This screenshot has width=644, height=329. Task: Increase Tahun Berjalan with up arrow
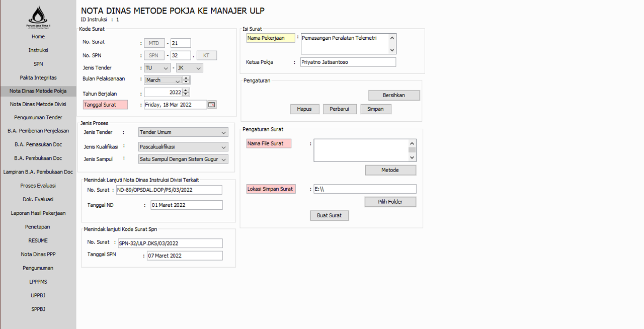tap(186, 91)
